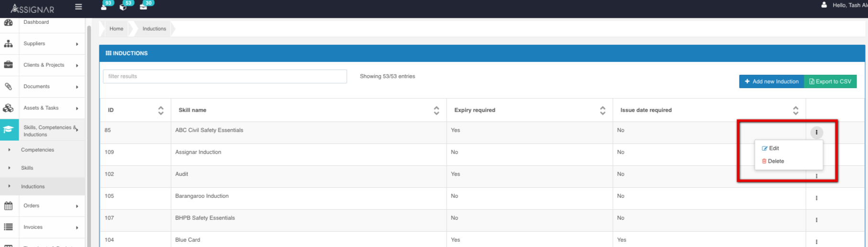Click the Export to CSV button

click(830, 82)
